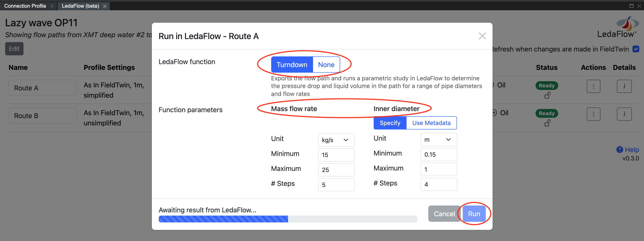This screenshot has height=241, width=644.
Task: Open actions menu for Route A
Action: coord(593,86)
